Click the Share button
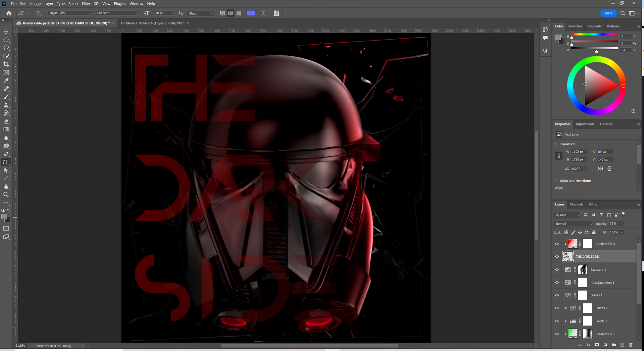Screen dimensions: 644x351 click(x=608, y=13)
